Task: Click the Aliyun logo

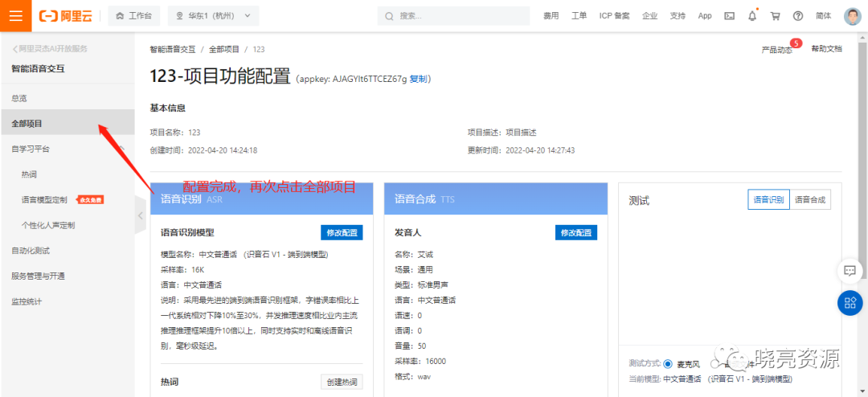Action: (x=65, y=16)
